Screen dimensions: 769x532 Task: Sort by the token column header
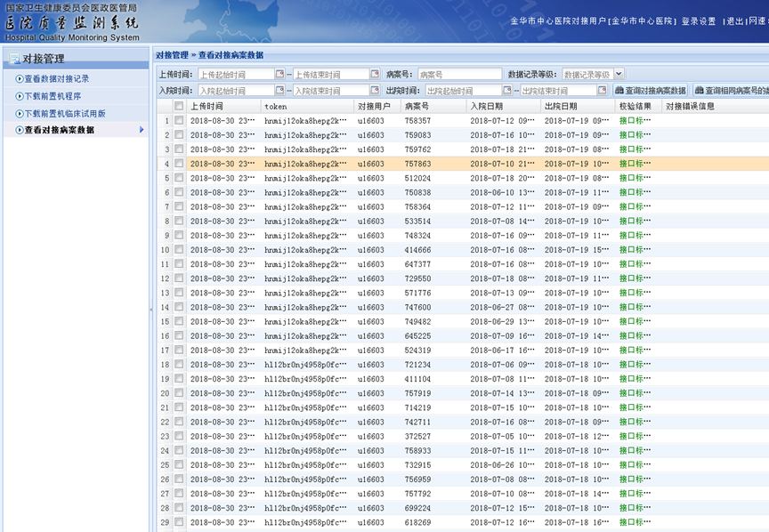tap(307, 106)
